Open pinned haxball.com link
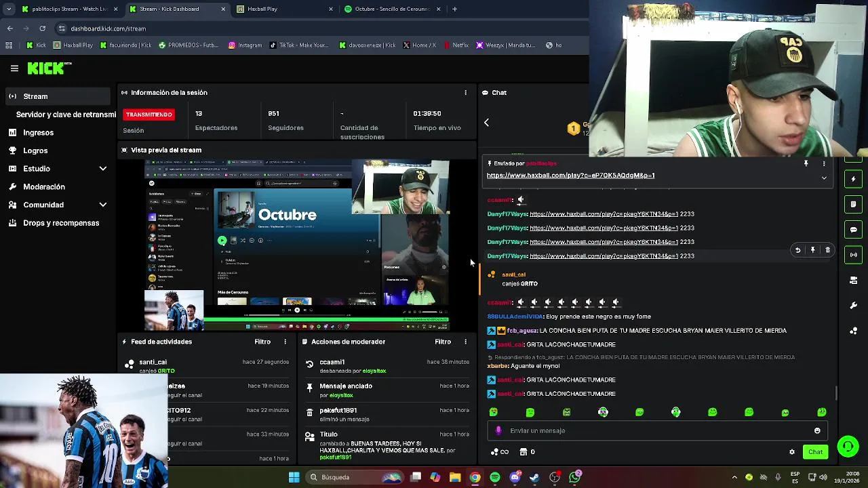The height and width of the screenshot is (488, 868). [x=570, y=176]
